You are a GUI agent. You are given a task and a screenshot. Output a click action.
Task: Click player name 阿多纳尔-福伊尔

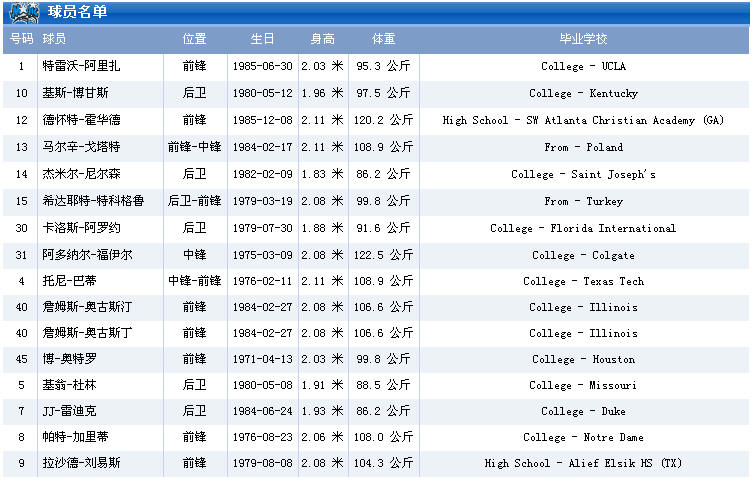coord(87,254)
